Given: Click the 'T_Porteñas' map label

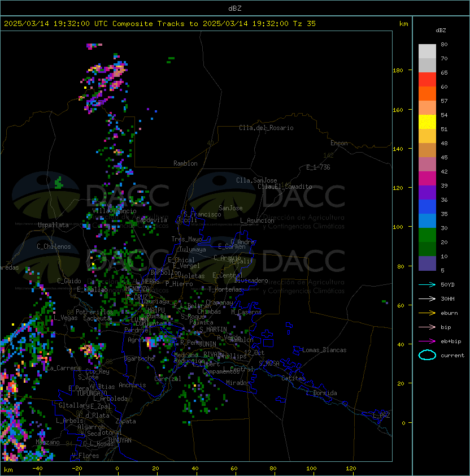Looking at the screenshot, I should click(225, 289).
